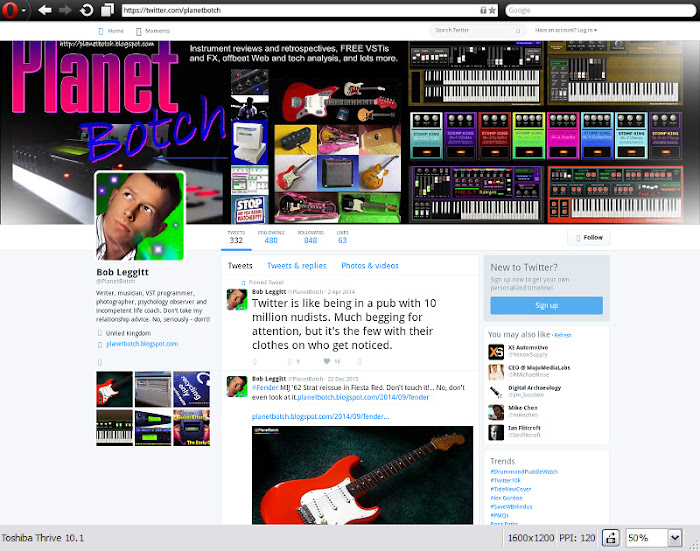Open trend #Twitter10k
This screenshot has height=551, width=700.
click(505, 480)
